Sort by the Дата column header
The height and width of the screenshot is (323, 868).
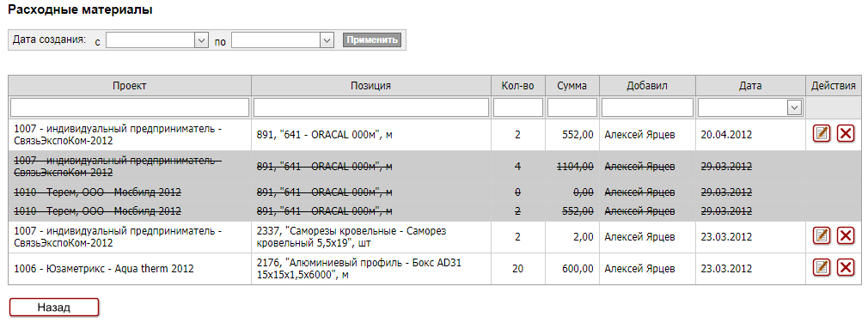750,86
